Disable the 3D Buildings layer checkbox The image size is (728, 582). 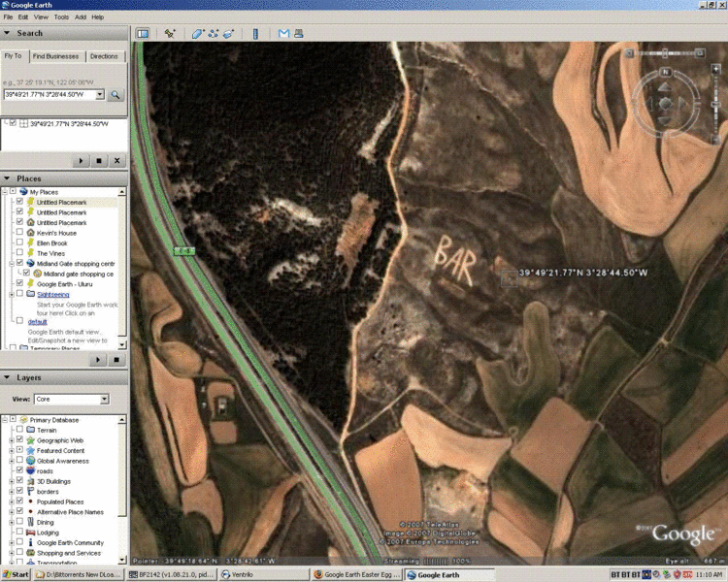coord(19,480)
